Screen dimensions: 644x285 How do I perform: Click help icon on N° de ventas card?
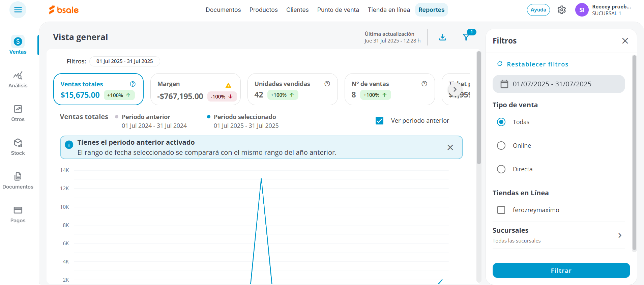tap(424, 84)
